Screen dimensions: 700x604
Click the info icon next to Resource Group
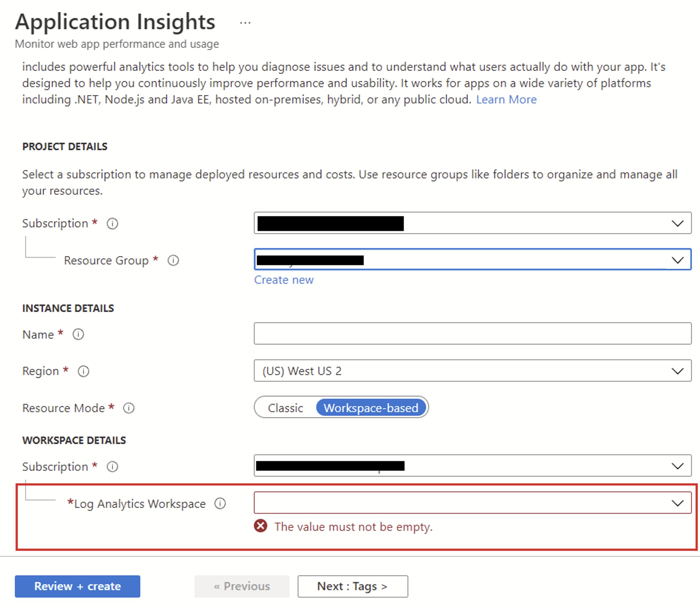[173, 260]
